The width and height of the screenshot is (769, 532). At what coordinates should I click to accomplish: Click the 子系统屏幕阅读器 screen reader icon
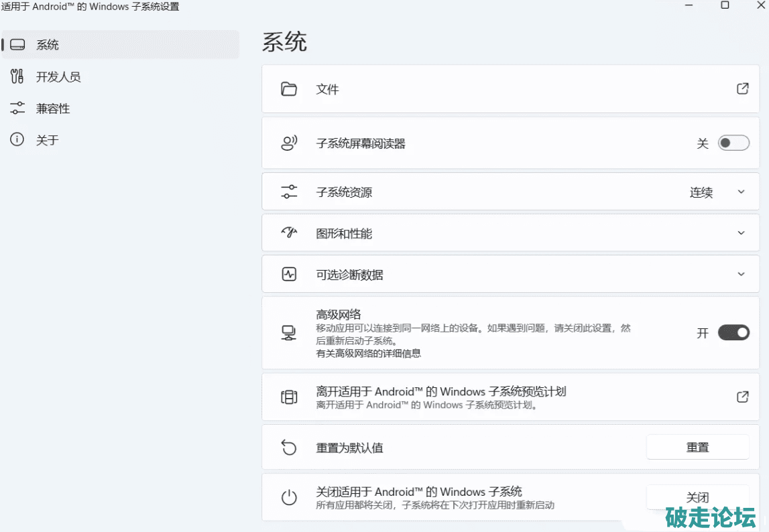pyautogui.click(x=289, y=143)
